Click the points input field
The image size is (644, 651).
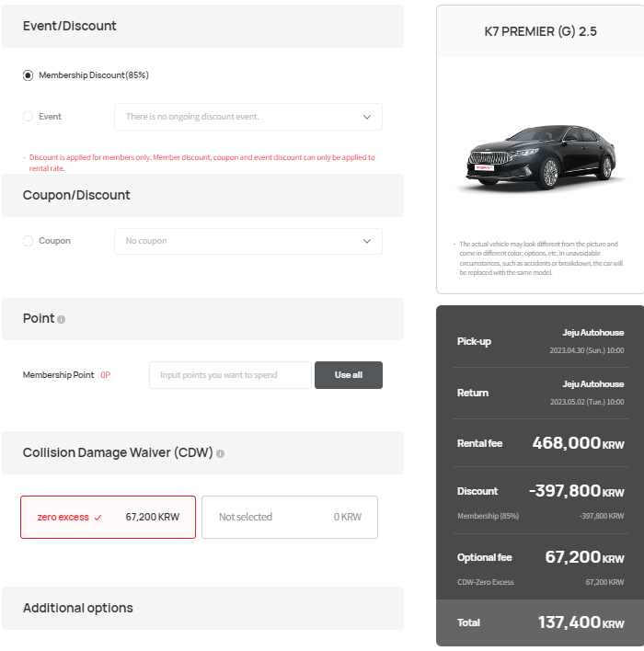tap(230, 375)
